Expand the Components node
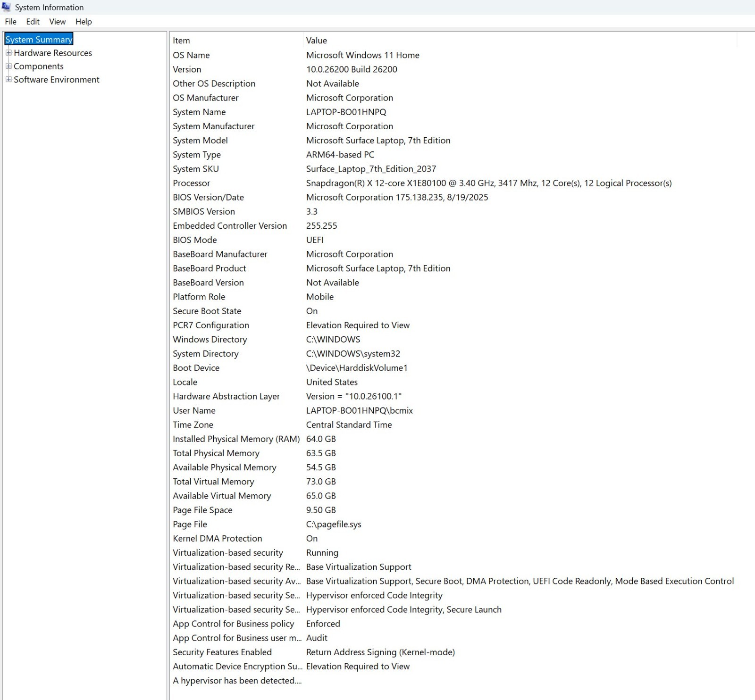Viewport: 755px width, 700px height. coord(8,66)
